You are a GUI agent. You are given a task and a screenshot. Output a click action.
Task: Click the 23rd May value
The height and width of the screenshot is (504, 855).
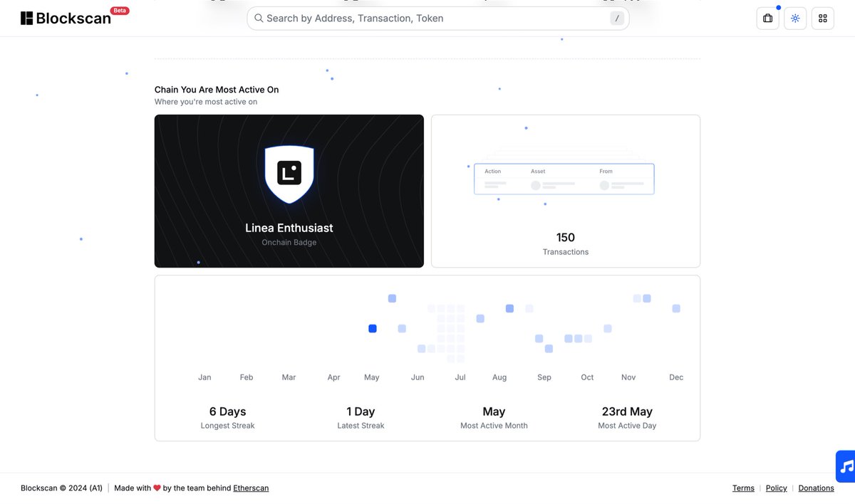pyautogui.click(x=627, y=411)
